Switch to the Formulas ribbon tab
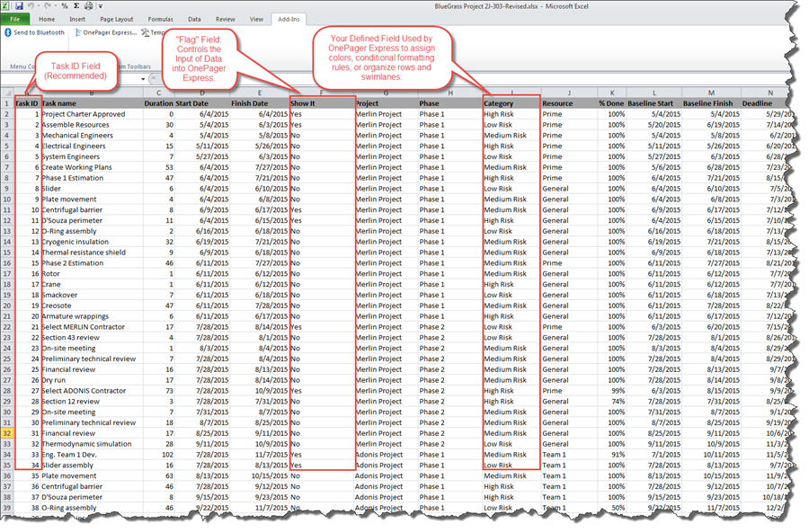The image size is (809, 532). tap(161, 18)
